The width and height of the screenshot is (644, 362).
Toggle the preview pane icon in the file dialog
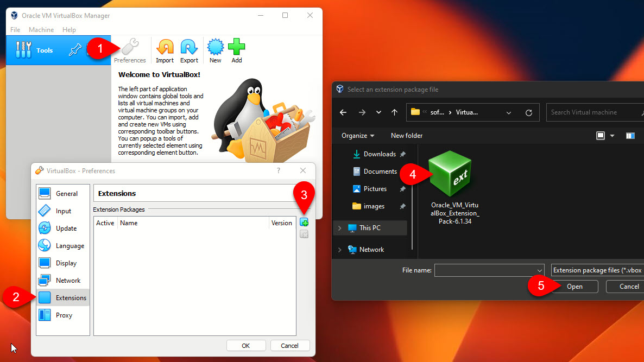(630, 135)
